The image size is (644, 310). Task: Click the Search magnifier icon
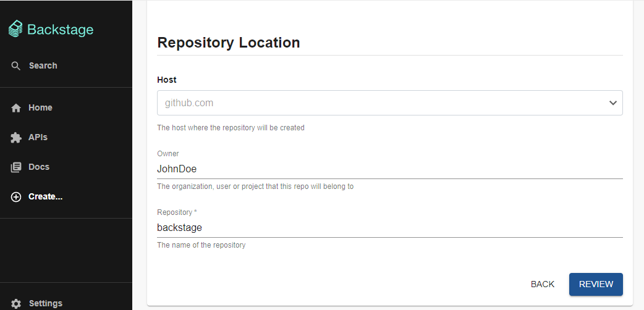point(16,66)
